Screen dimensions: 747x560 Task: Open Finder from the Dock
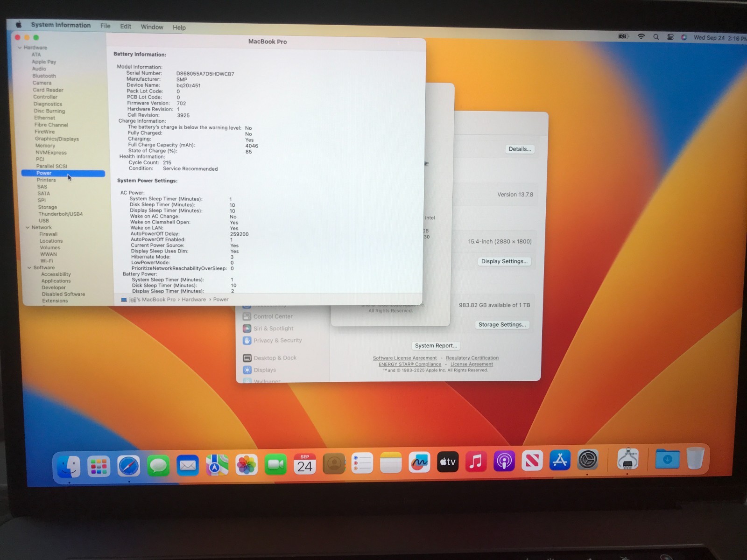click(x=69, y=466)
